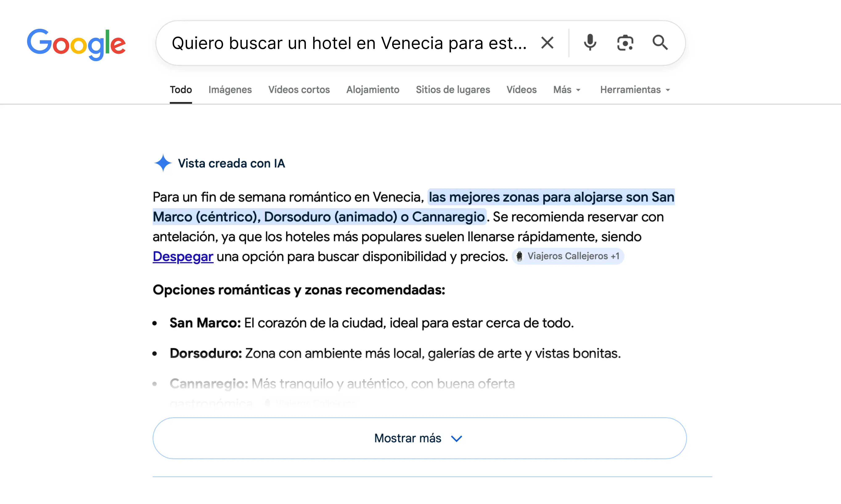Open the Despegar link
Screen dimensions: 841x504
pos(183,257)
